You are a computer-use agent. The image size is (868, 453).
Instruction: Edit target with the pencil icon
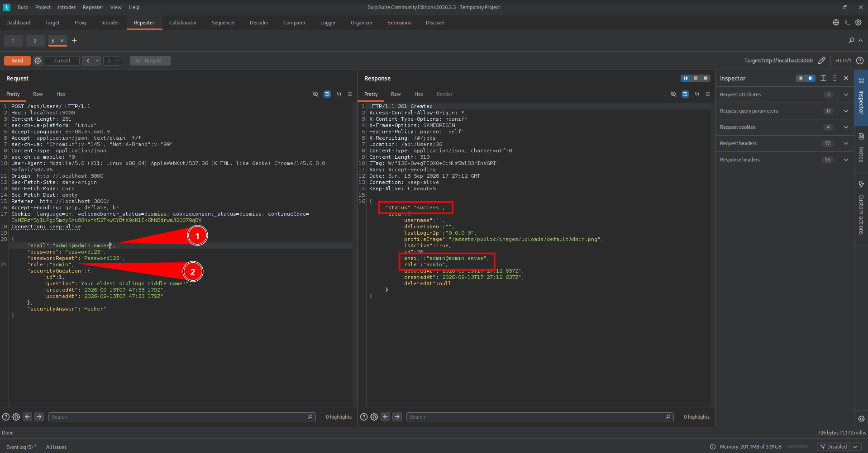pos(822,61)
